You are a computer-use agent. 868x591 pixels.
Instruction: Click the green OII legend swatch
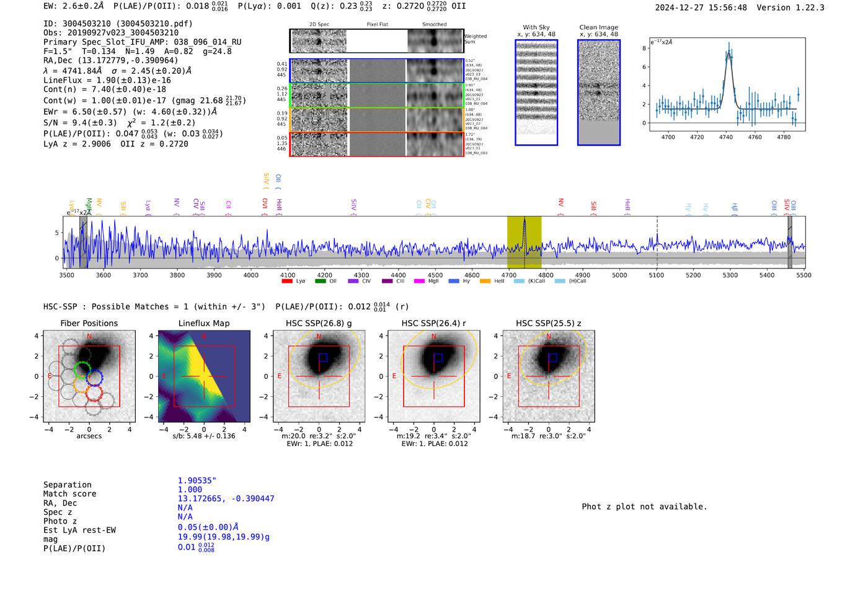pyautogui.click(x=320, y=282)
